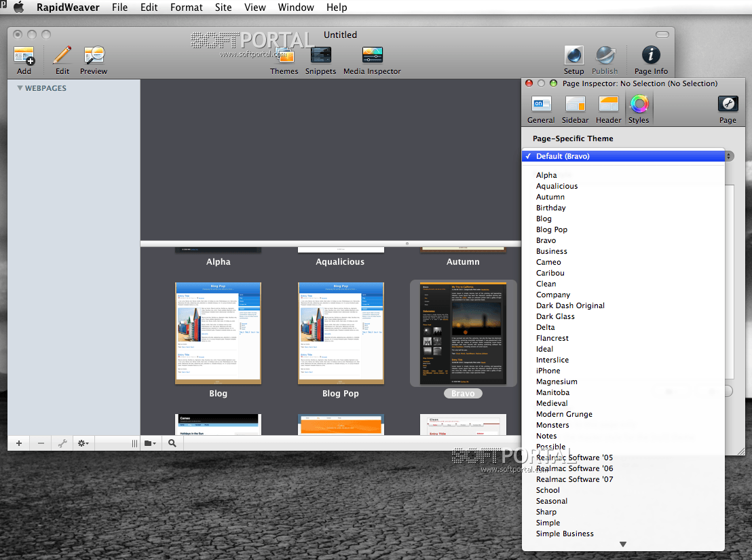Open the Apple menu

pyautogui.click(x=19, y=7)
